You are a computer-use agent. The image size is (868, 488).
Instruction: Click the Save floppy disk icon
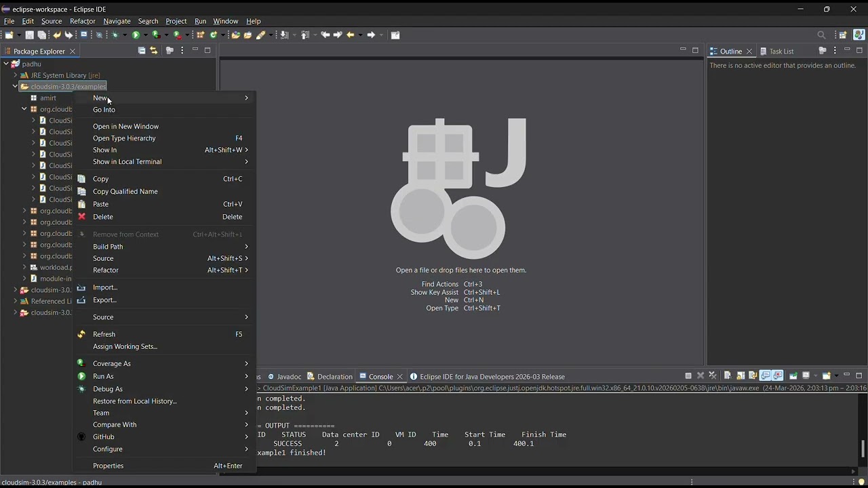[x=29, y=35]
